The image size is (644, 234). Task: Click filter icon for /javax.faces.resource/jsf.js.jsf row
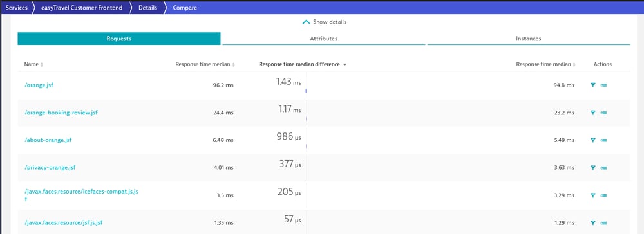[x=592, y=222]
